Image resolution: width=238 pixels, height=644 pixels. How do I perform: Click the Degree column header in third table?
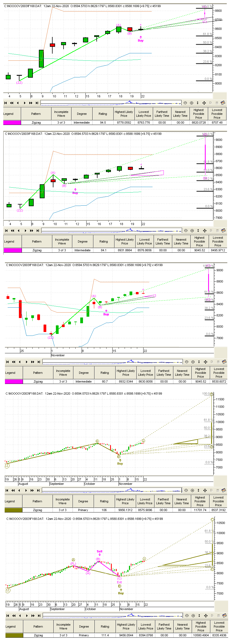click(x=84, y=373)
